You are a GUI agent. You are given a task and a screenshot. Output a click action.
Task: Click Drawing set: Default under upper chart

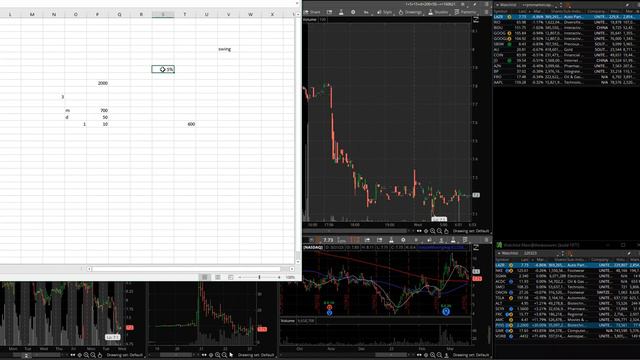(x=471, y=231)
